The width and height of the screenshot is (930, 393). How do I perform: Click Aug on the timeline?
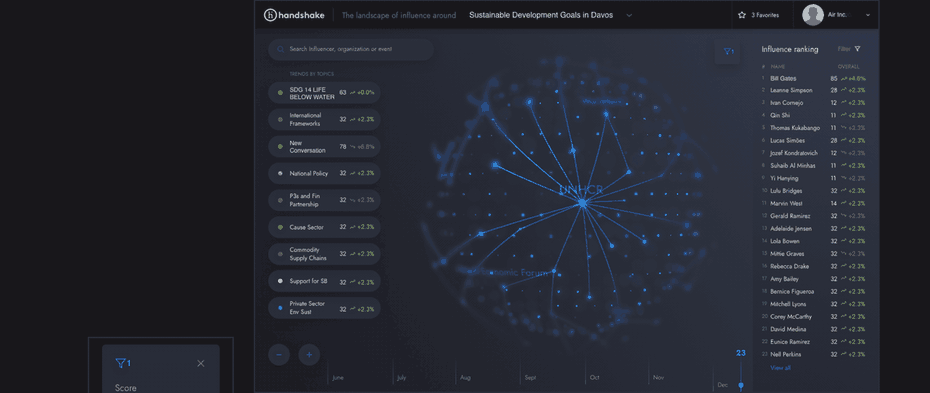pos(466,378)
